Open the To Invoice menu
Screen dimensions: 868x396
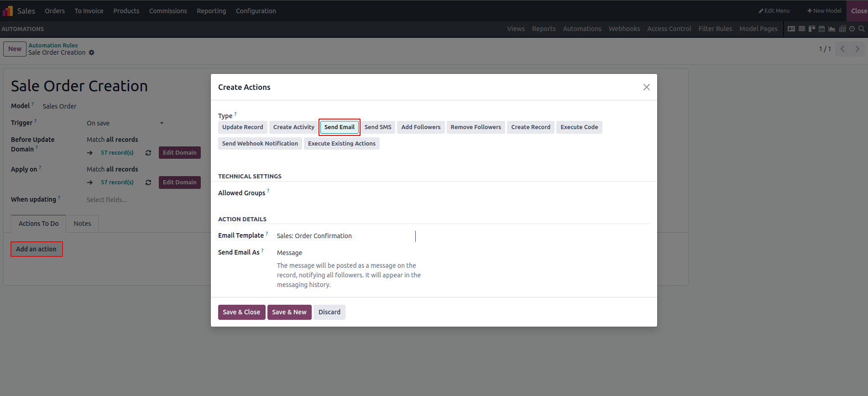point(89,11)
